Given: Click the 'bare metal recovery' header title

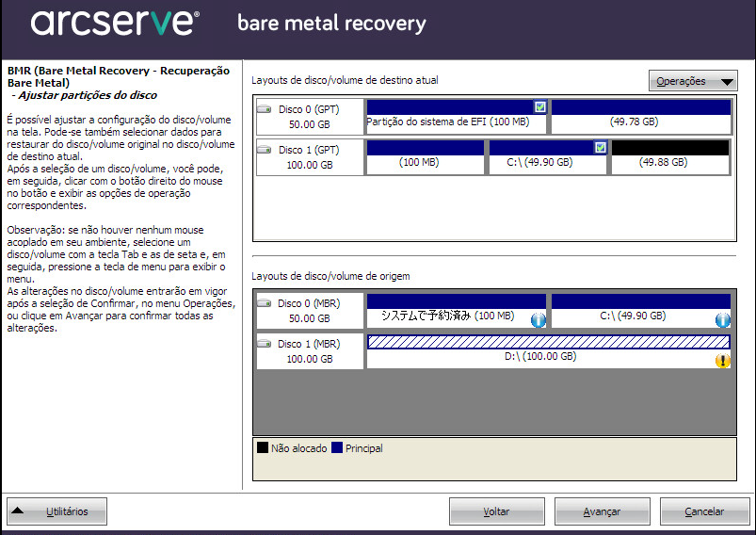Looking at the screenshot, I should pos(331,24).
